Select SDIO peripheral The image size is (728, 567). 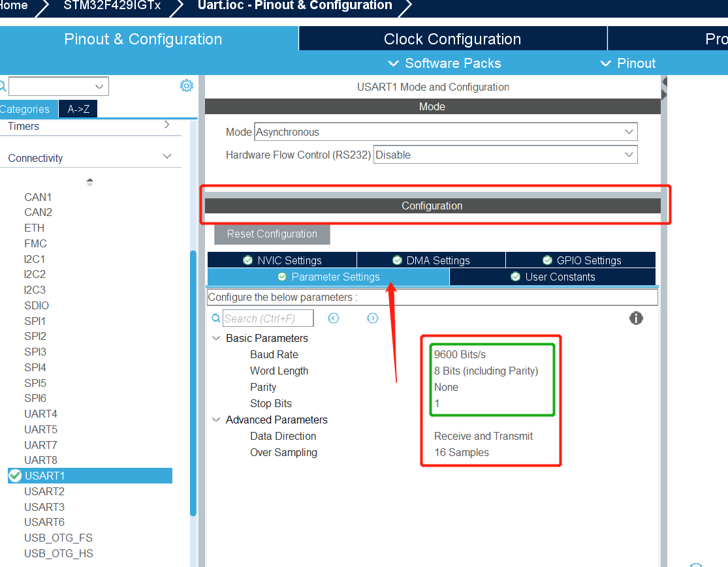pyautogui.click(x=37, y=305)
